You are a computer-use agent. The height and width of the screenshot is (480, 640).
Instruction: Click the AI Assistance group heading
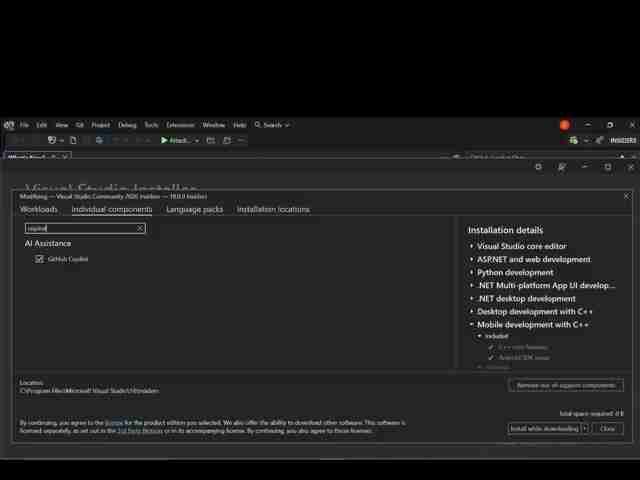coord(48,244)
